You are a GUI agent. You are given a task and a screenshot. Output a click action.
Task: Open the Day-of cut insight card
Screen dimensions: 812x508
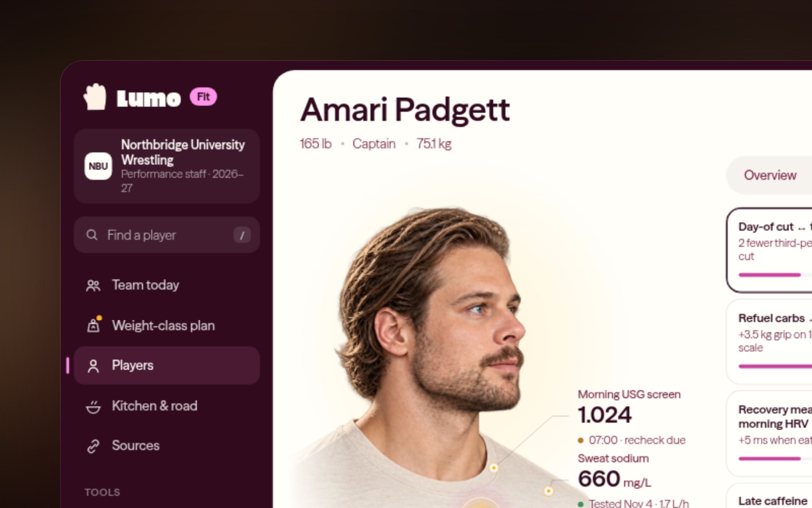point(769,250)
